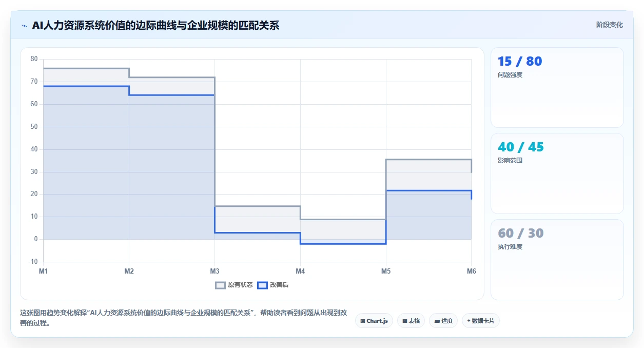Click the 影响范围 label

[510, 161]
